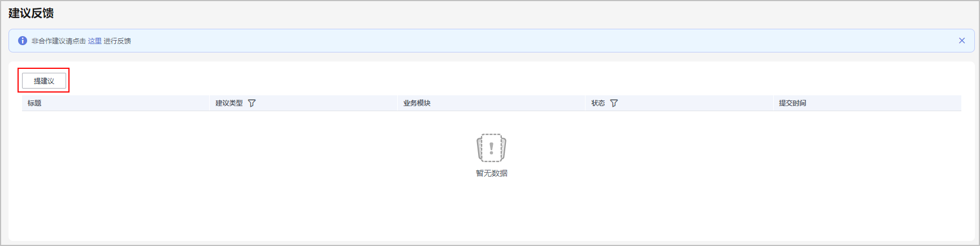Click the info icon in the banner

click(23, 41)
